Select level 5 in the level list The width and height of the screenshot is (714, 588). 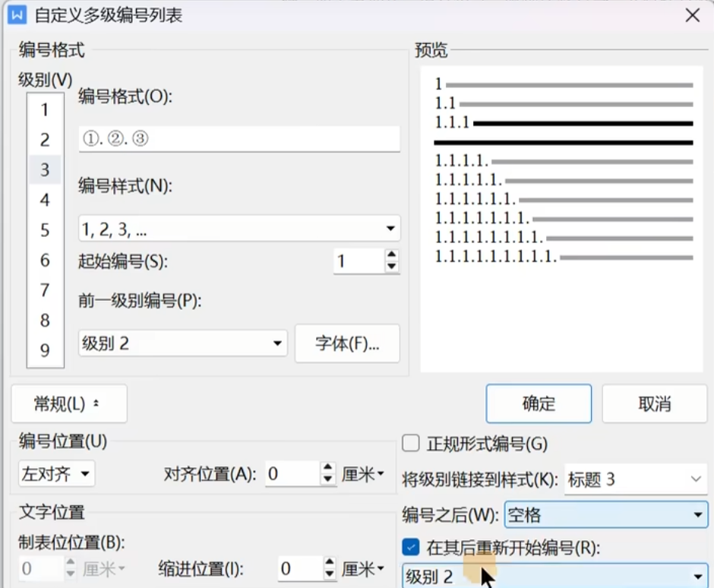[x=45, y=230]
